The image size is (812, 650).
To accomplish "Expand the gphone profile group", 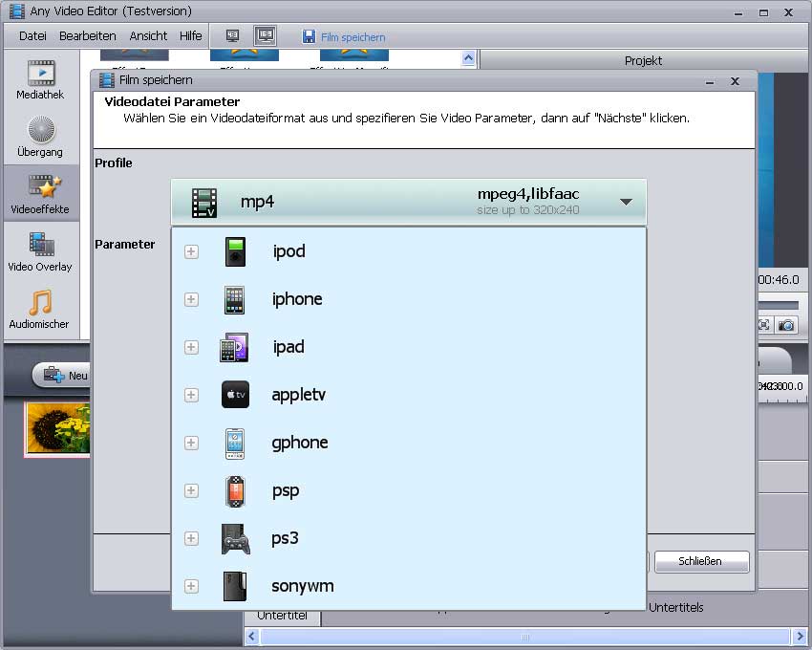I will click(x=191, y=443).
